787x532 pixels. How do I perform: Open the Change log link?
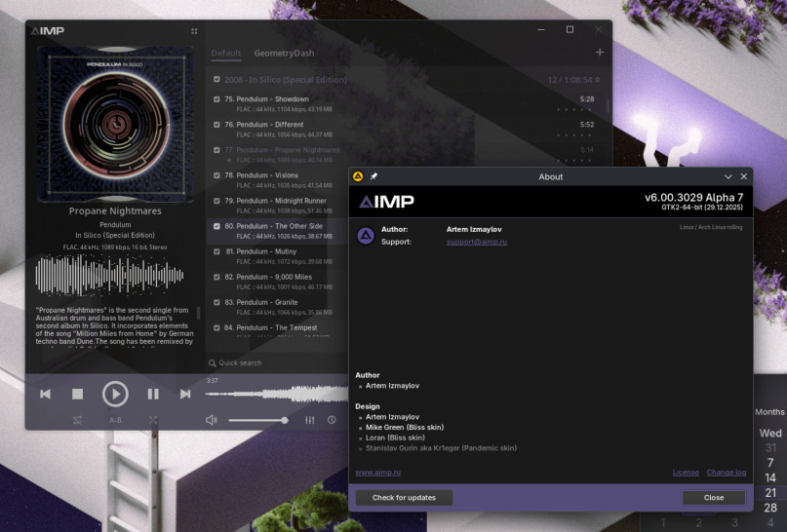727,473
